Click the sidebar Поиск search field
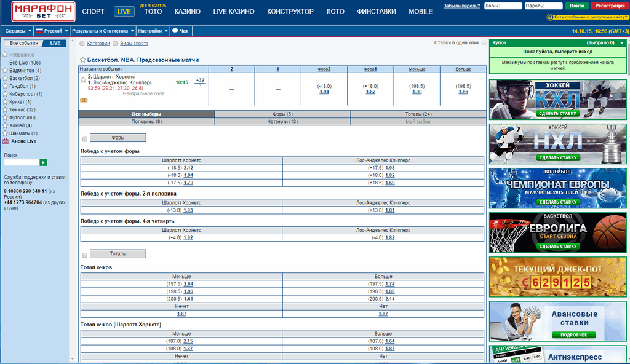The width and height of the screenshot is (630, 364). (x=22, y=162)
